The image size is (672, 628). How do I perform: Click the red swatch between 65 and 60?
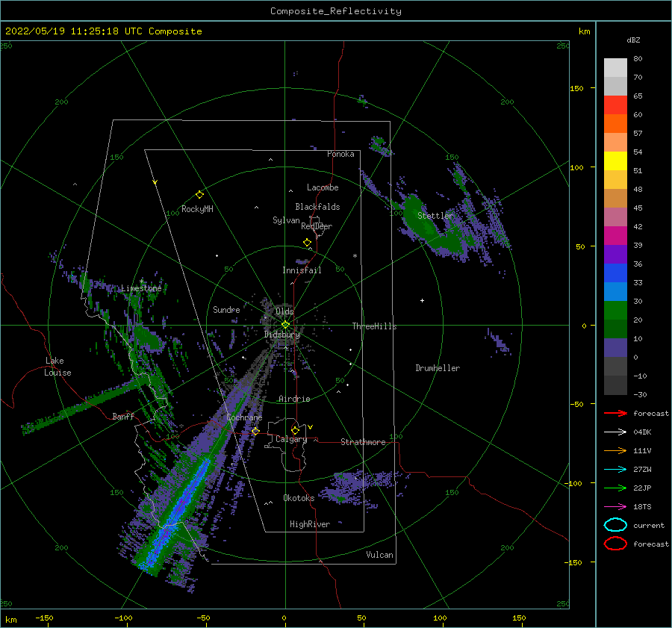click(615, 105)
